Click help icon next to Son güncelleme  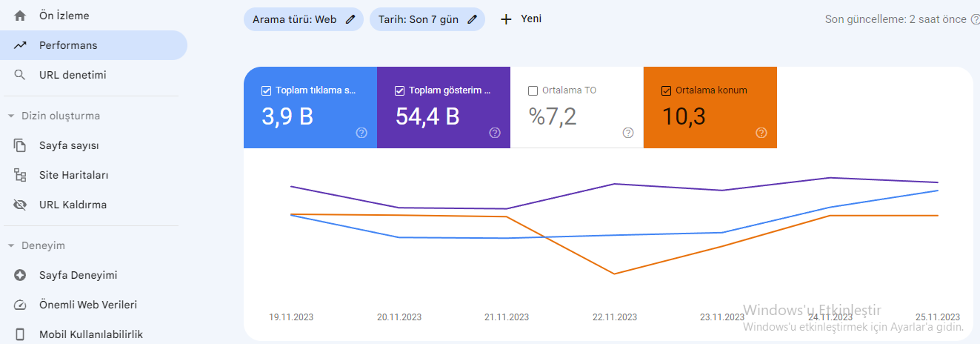(x=975, y=19)
